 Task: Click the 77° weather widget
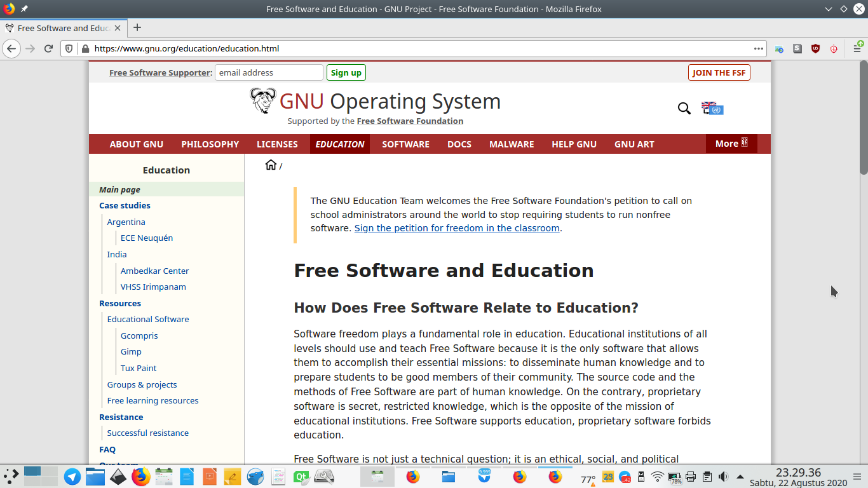pos(588,478)
